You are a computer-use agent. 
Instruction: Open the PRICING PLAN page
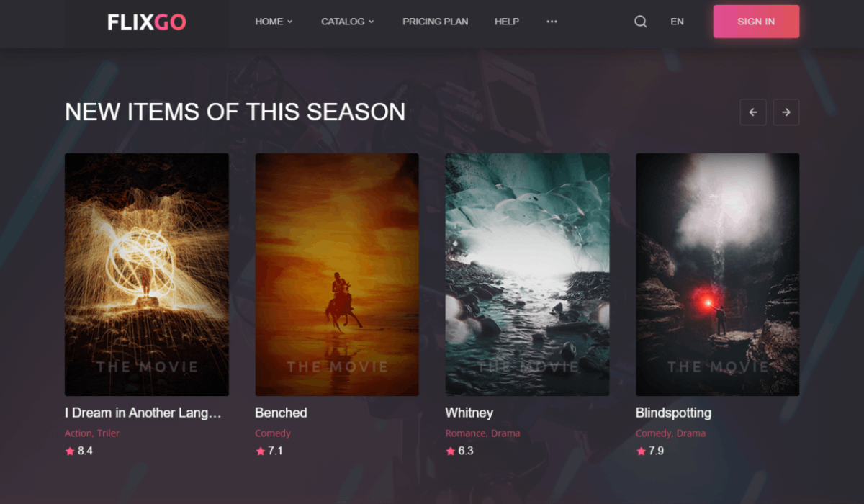pos(435,22)
